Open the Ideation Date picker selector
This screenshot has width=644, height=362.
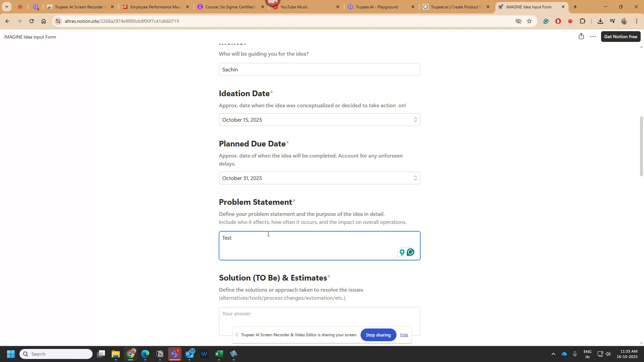tap(415, 119)
